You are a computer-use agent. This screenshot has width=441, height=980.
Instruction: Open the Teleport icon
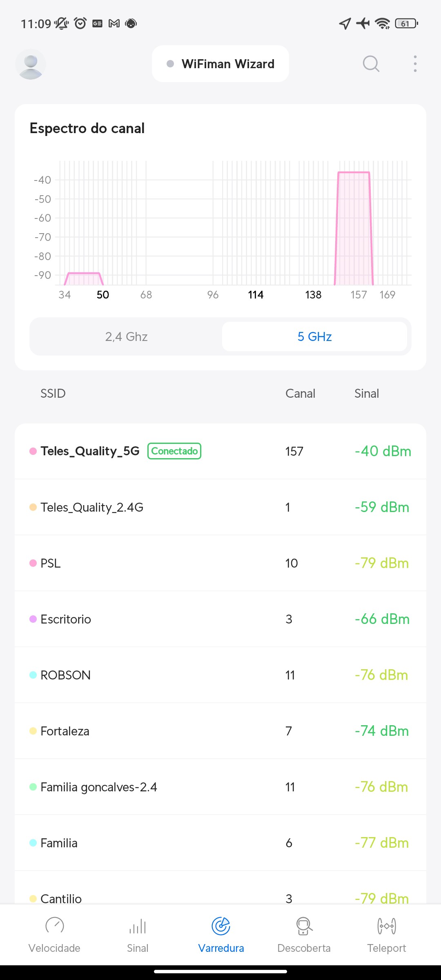(x=387, y=925)
